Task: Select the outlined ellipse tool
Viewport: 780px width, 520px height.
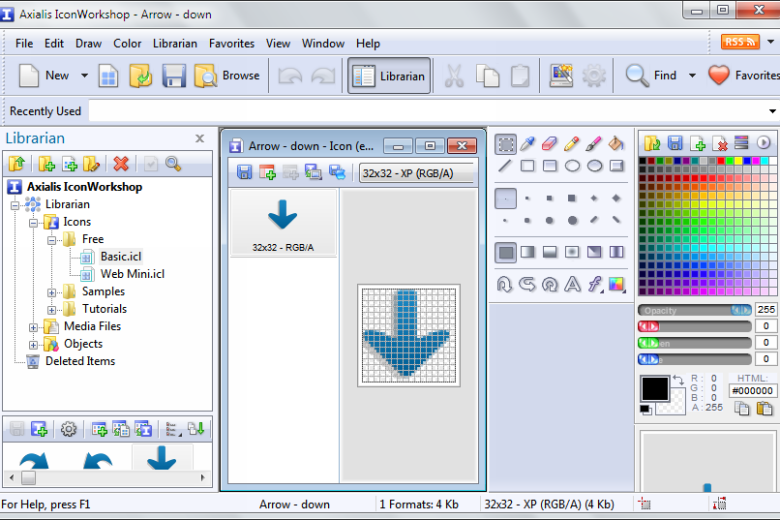Action: [572, 166]
